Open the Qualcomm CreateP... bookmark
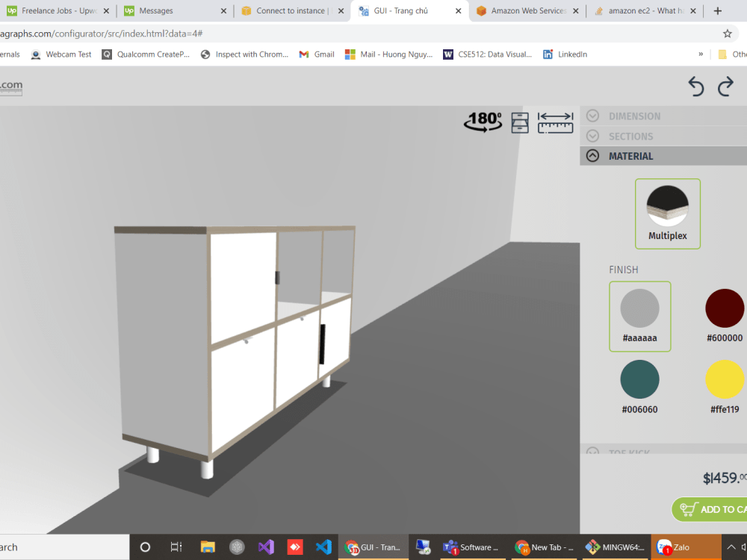The width and height of the screenshot is (747, 560). point(146,55)
